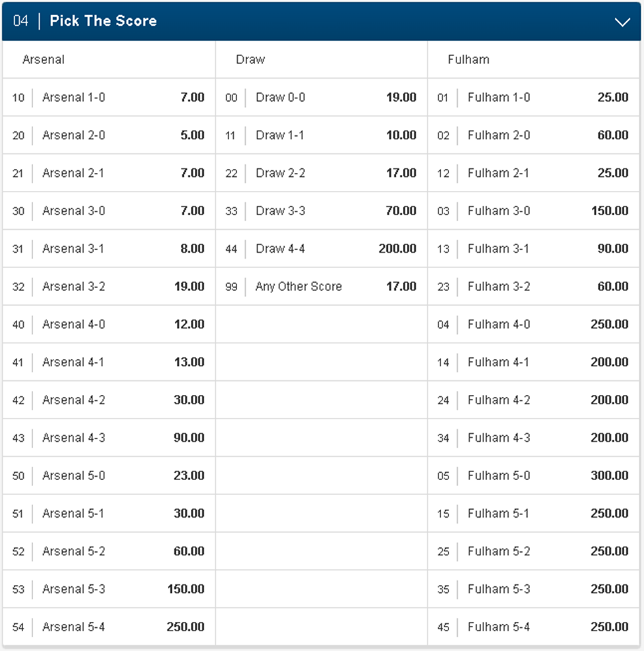Select Draw 3-3 at 70.00
The image size is (644, 651).
tap(322, 211)
